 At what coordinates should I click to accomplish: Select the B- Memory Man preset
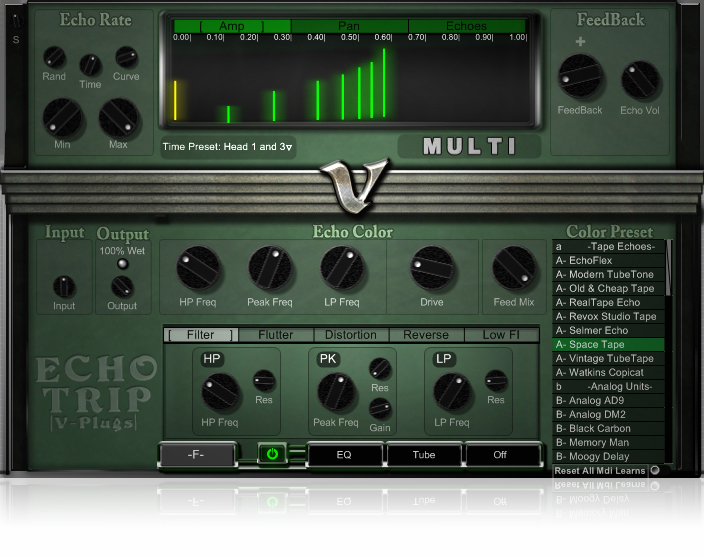pos(608,443)
